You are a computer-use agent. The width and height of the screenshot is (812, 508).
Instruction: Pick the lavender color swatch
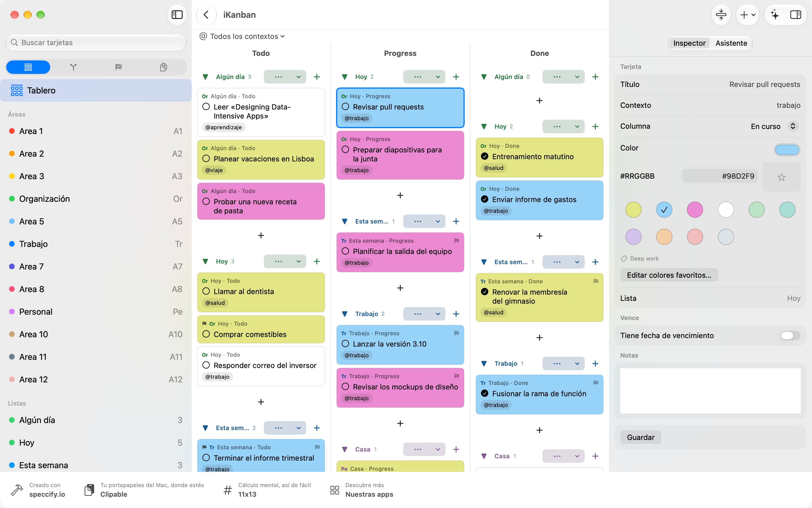point(633,237)
